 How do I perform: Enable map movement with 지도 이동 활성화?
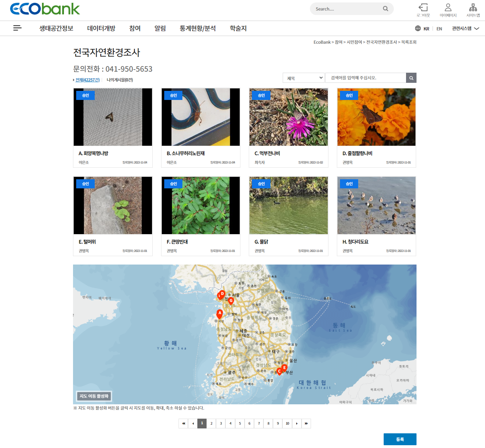tap(94, 396)
